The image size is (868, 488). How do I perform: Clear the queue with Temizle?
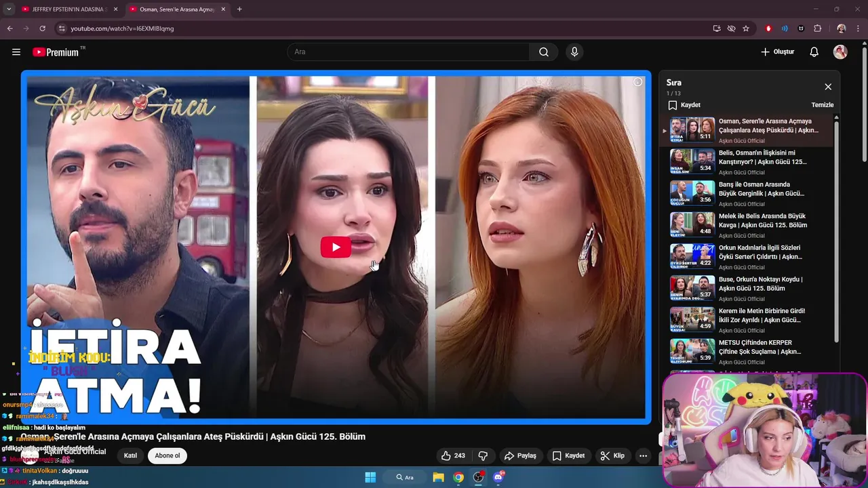tap(823, 105)
